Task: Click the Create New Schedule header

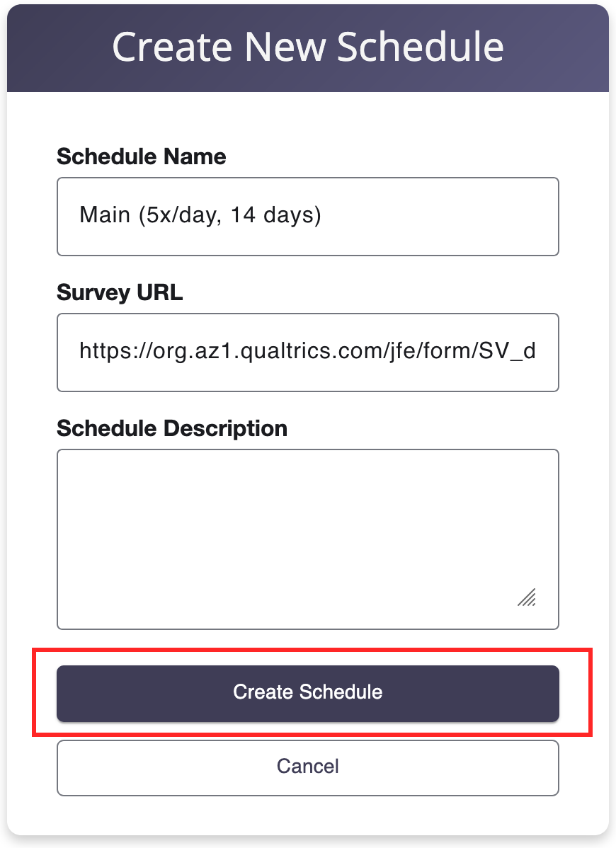Action: (307, 47)
